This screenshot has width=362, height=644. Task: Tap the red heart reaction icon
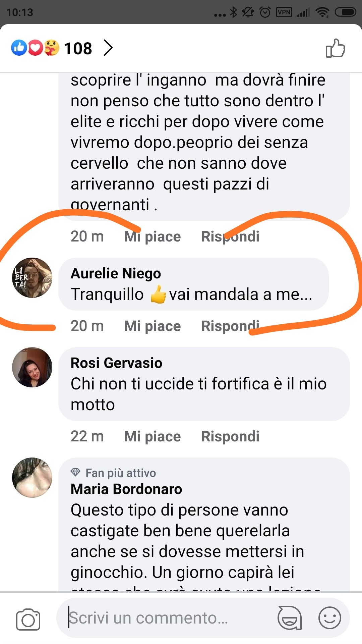click(35, 48)
